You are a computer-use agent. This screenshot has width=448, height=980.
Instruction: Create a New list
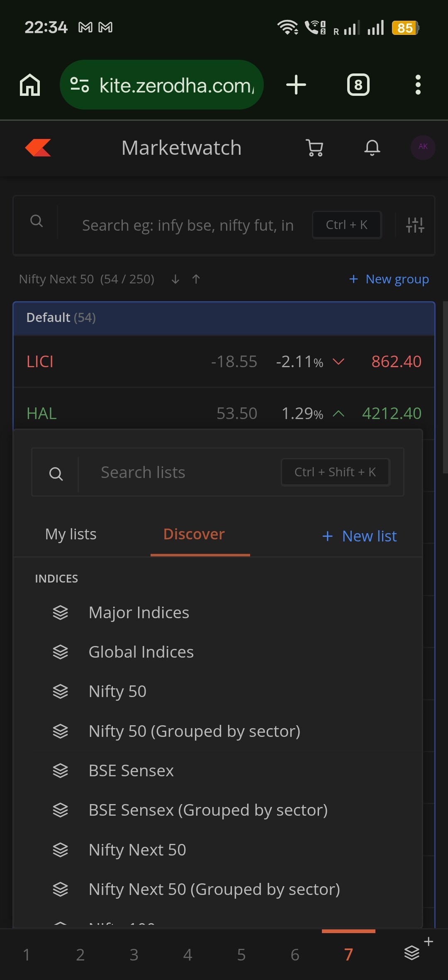click(x=360, y=536)
